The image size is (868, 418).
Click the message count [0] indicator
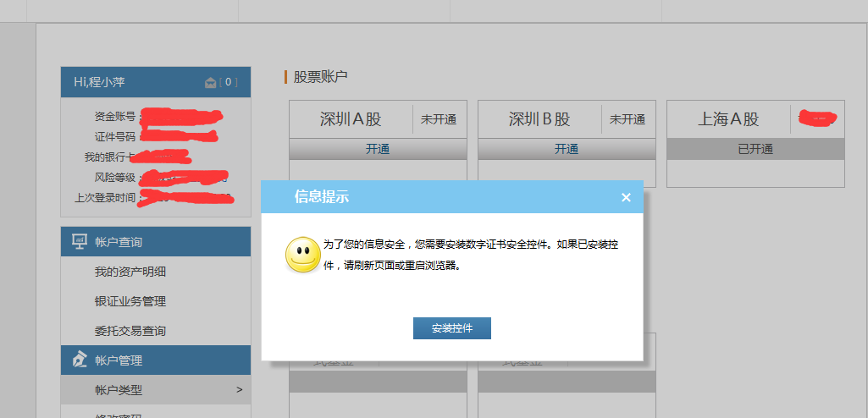(x=229, y=82)
